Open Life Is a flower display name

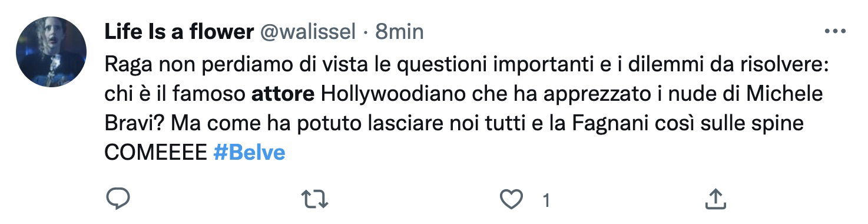[x=179, y=32]
